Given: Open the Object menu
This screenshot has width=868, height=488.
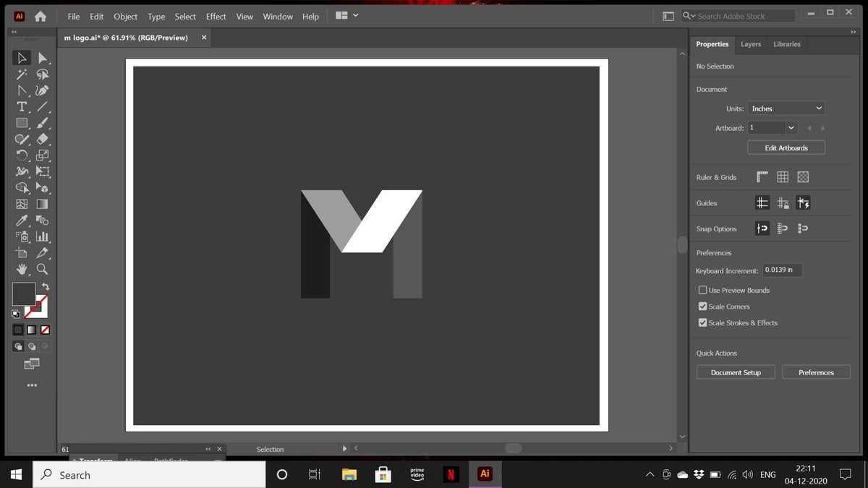Looking at the screenshot, I should click(x=125, y=17).
